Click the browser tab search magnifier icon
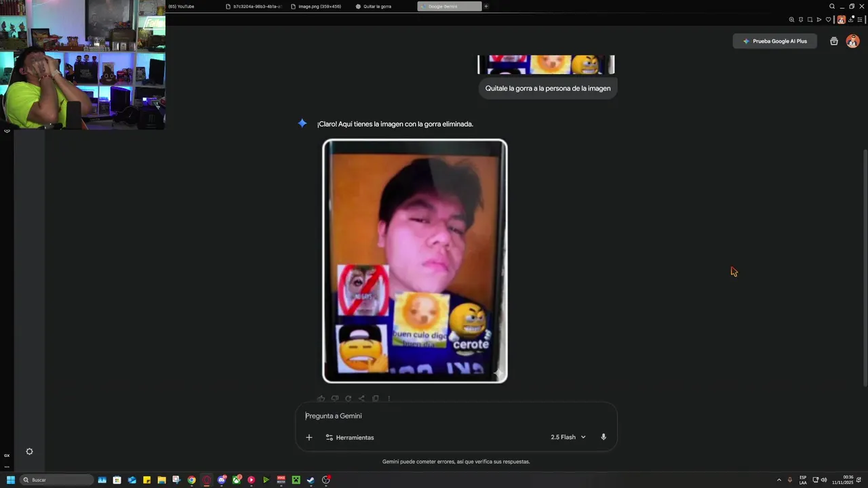The height and width of the screenshot is (488, 868). click(832, 6)
